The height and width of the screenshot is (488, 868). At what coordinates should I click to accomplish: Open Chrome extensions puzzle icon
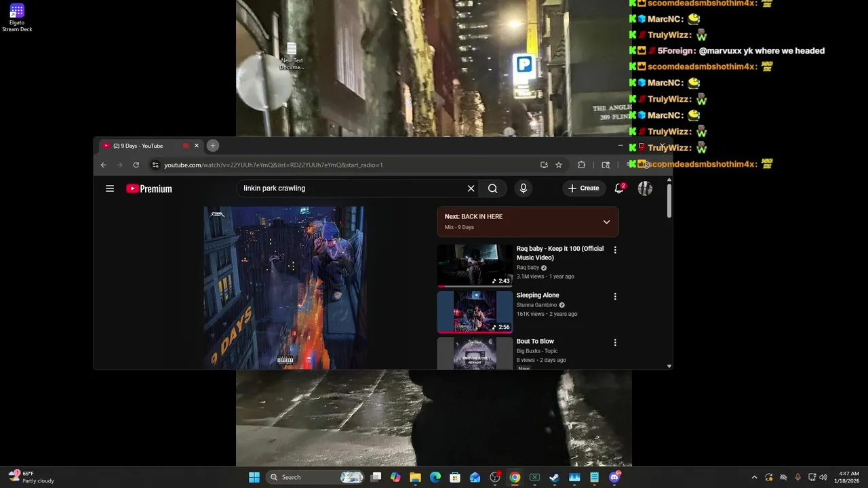tap(581, 165)
